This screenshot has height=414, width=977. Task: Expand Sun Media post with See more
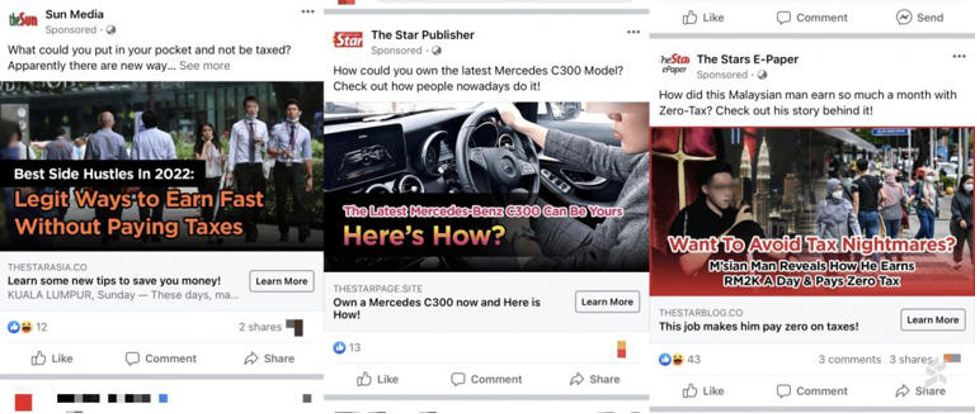[x=204, y=65]
